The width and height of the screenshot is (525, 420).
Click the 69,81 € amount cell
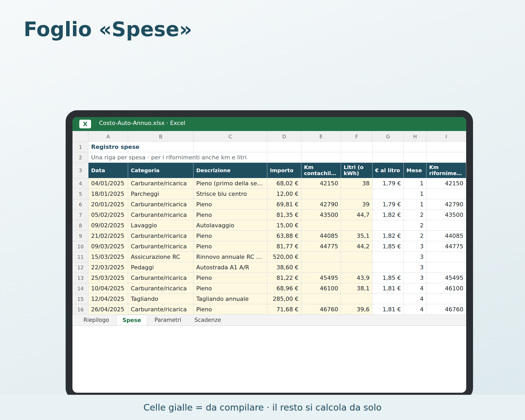point(284,204)
